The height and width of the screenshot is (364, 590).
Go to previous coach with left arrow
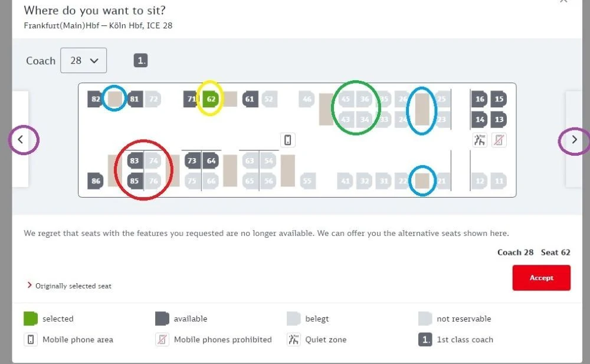point(21,139)
